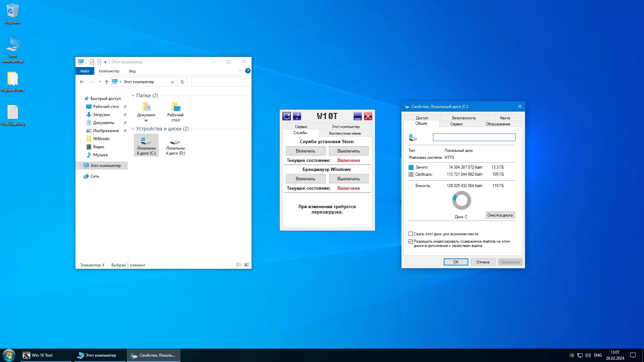
Task: Collapse the Папки (2) section
Action: (x=133, y=96)
